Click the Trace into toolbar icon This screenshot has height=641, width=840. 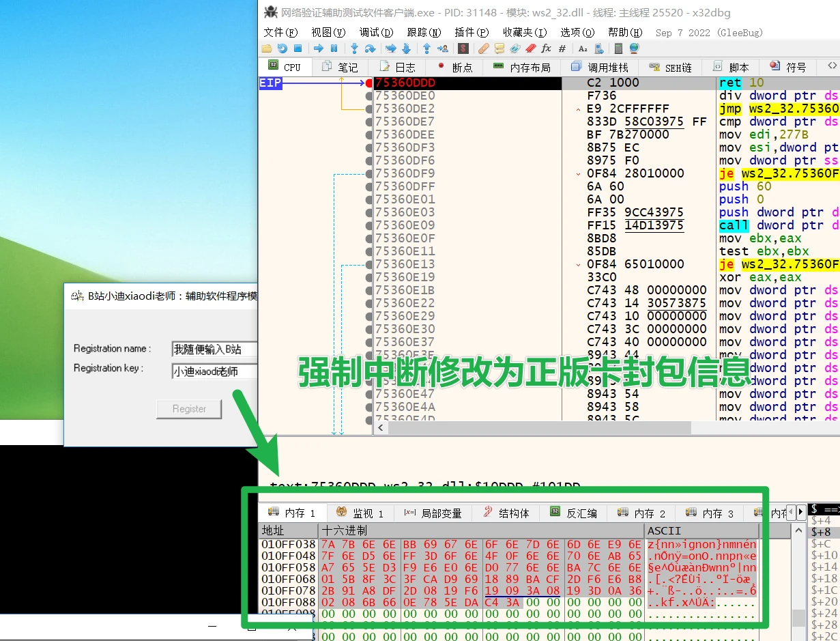(390, 48)
